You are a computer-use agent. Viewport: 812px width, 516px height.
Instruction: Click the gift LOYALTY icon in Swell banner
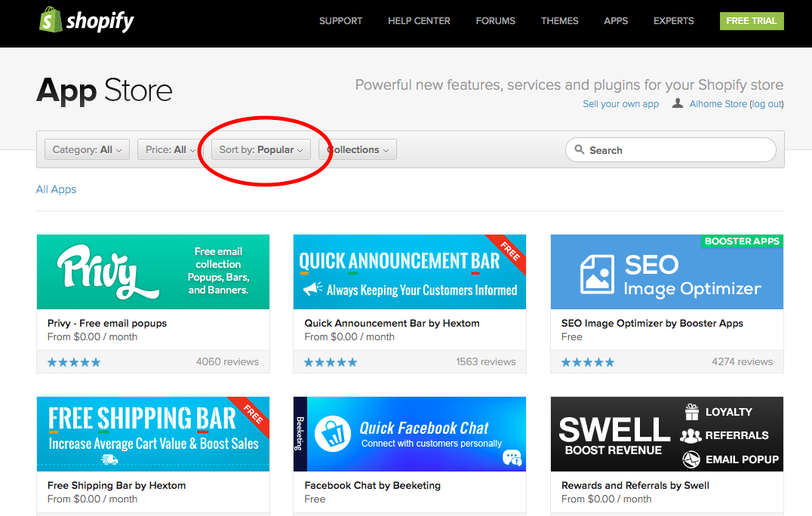pyautogui.click(x=692, y=412)
